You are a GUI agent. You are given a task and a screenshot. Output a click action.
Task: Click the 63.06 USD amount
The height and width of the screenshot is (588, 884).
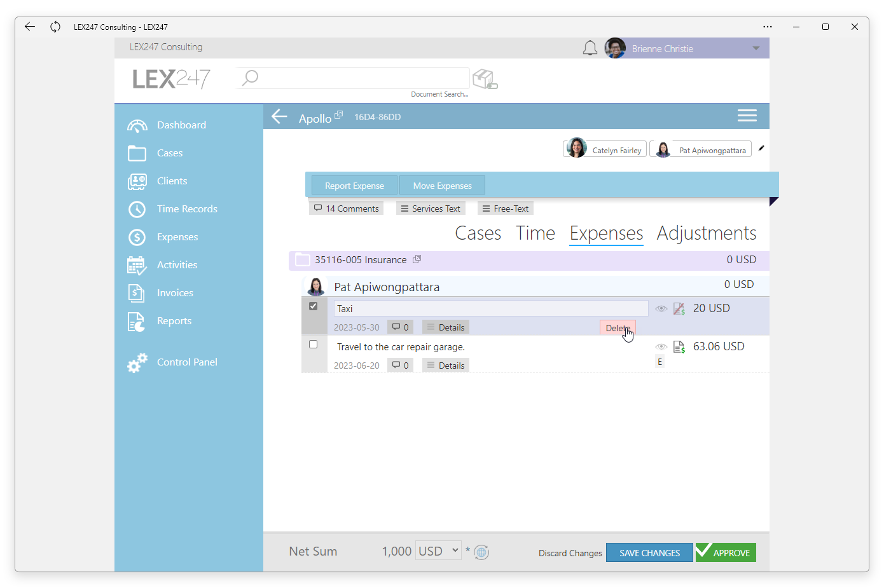[x=719, y=346]
